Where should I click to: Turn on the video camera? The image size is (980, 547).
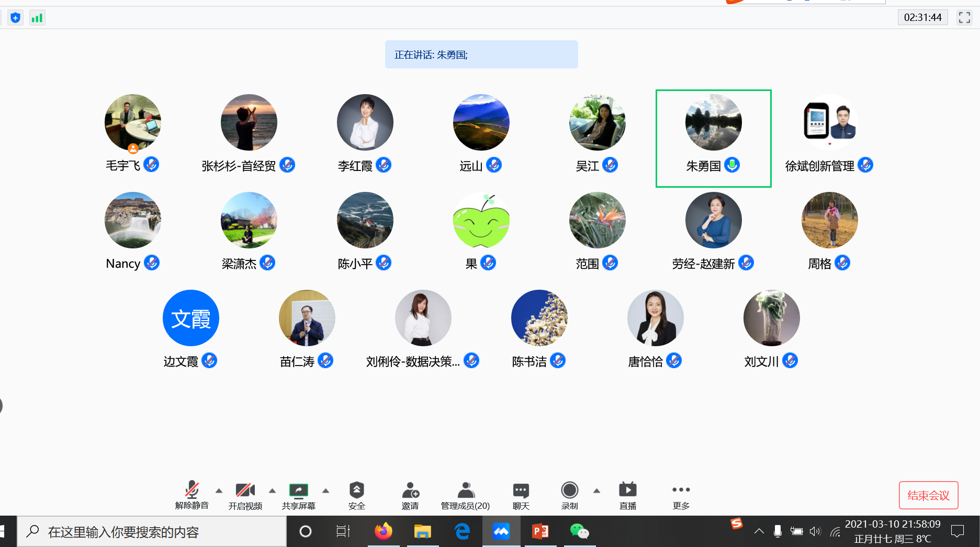[x=245, y=495]
